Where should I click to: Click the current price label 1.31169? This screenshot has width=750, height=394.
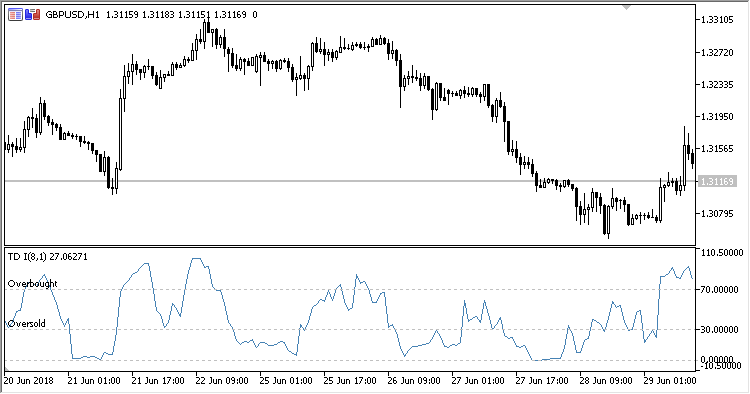pyautogui.click(x=717, y=181)
